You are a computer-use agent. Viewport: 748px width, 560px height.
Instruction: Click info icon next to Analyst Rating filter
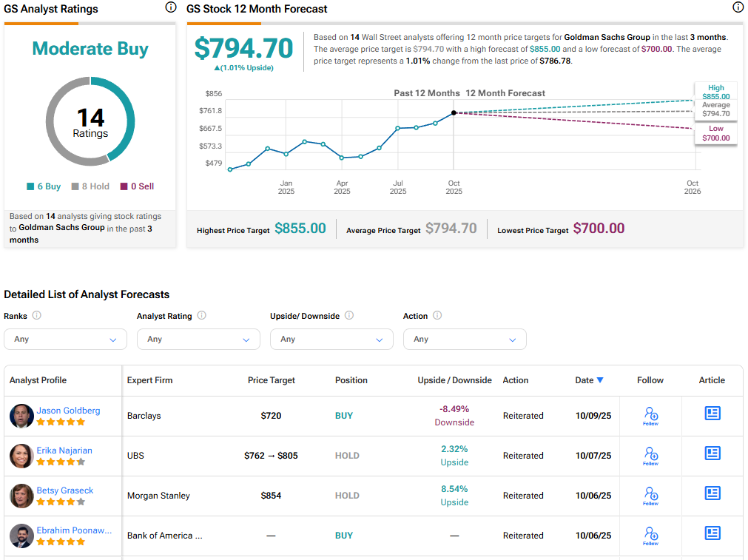tap(201, 315)
